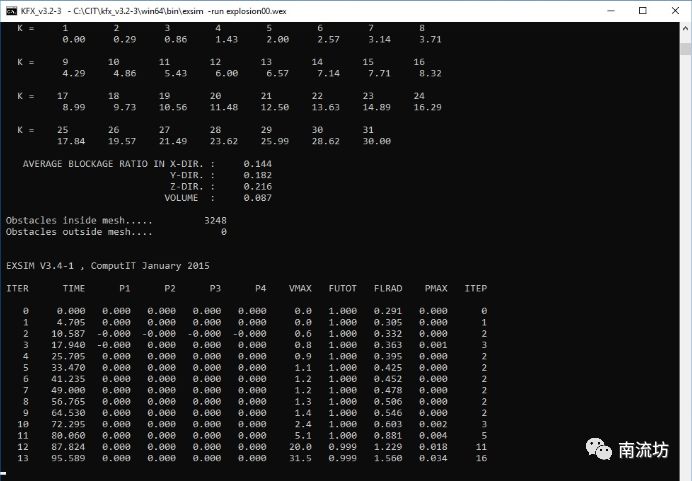Click the EXSIM V3.4-1 version line
The width and height of the screenshot is (692, 481).
pos(108,265)
